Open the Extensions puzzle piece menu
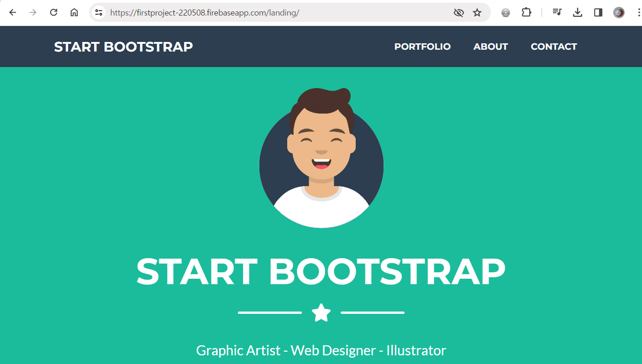The width and height of the screenshot is (642, 364). 526,12
